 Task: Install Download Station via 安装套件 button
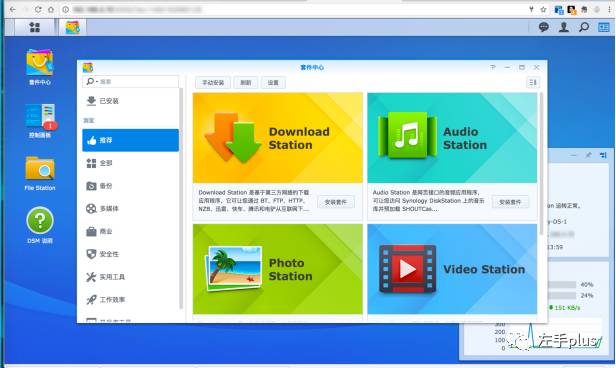point(336,202)
